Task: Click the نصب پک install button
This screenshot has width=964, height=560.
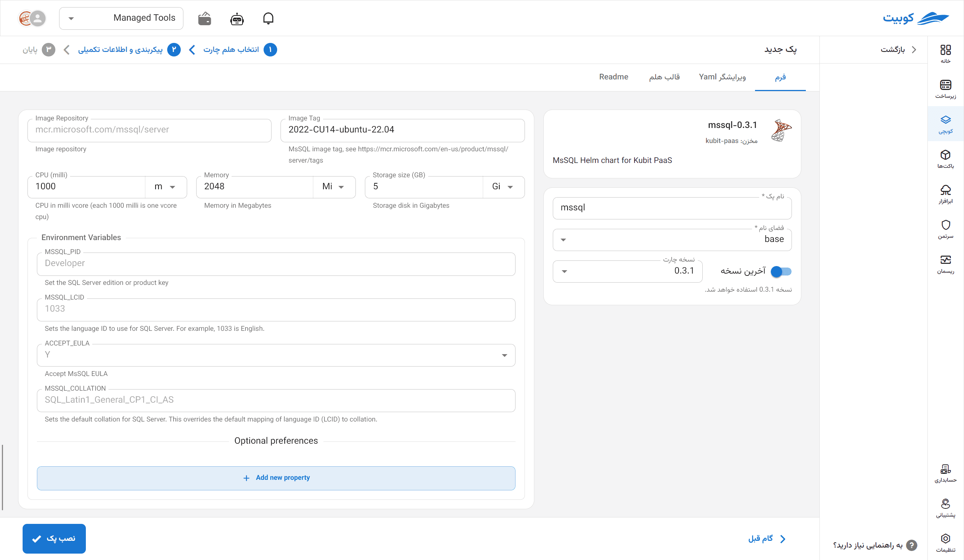Action: pyautogui.click(x=54, y=538)
